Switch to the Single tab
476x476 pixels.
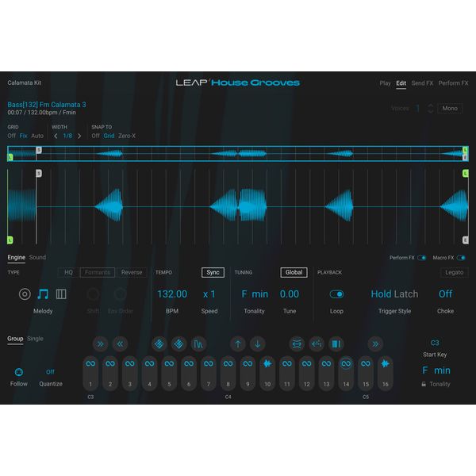pyautogui.click(x=35, y=339)
